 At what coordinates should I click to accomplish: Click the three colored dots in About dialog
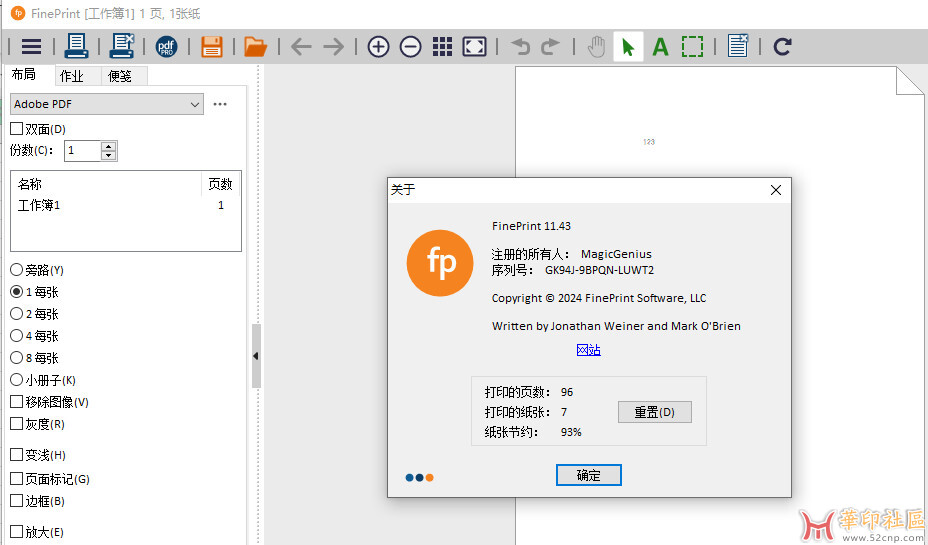[420, 478]
